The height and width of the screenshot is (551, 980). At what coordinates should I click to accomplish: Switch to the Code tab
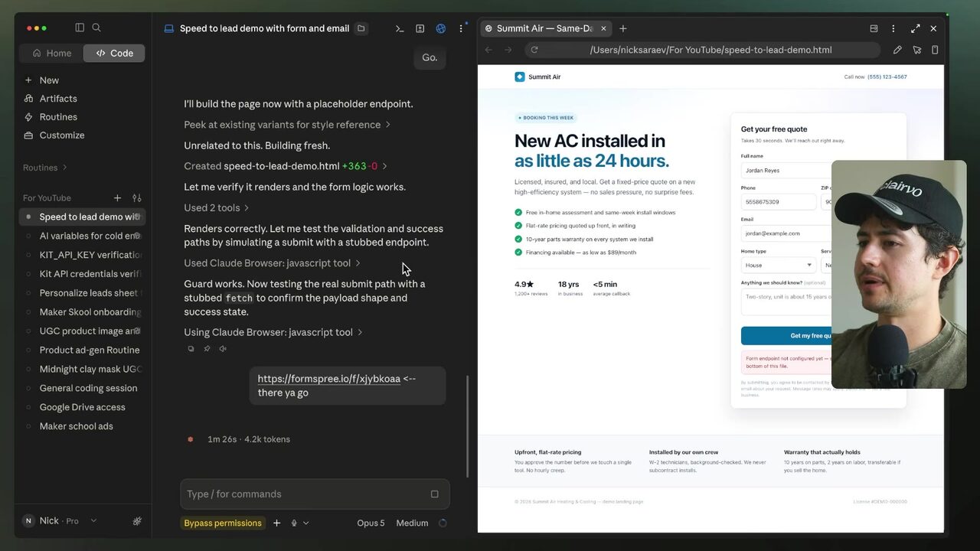[114, 54]
